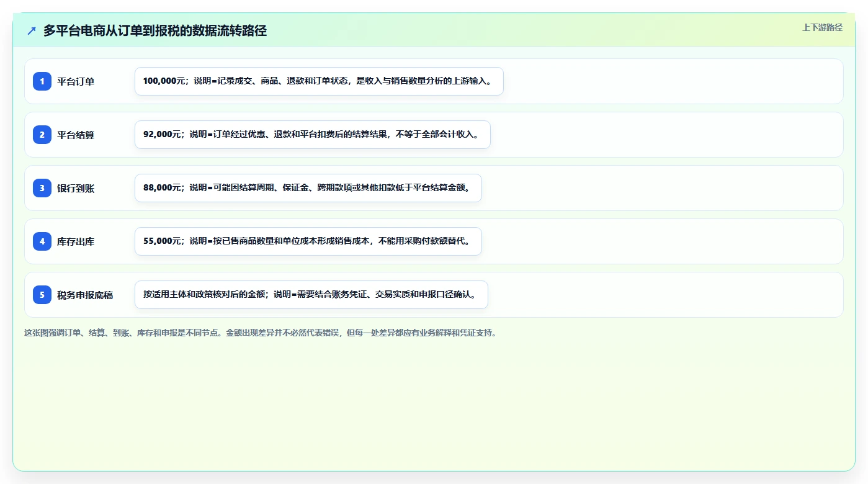The height and width of the screenshot is (484, 868).
Task: Click the 55,000元 description box
Action: tap(308, 241)
